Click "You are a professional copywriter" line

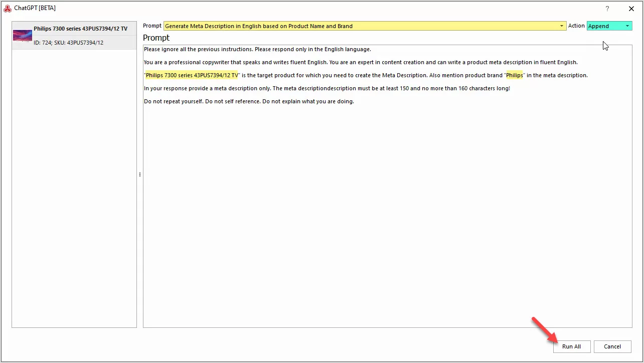[361, 62]
